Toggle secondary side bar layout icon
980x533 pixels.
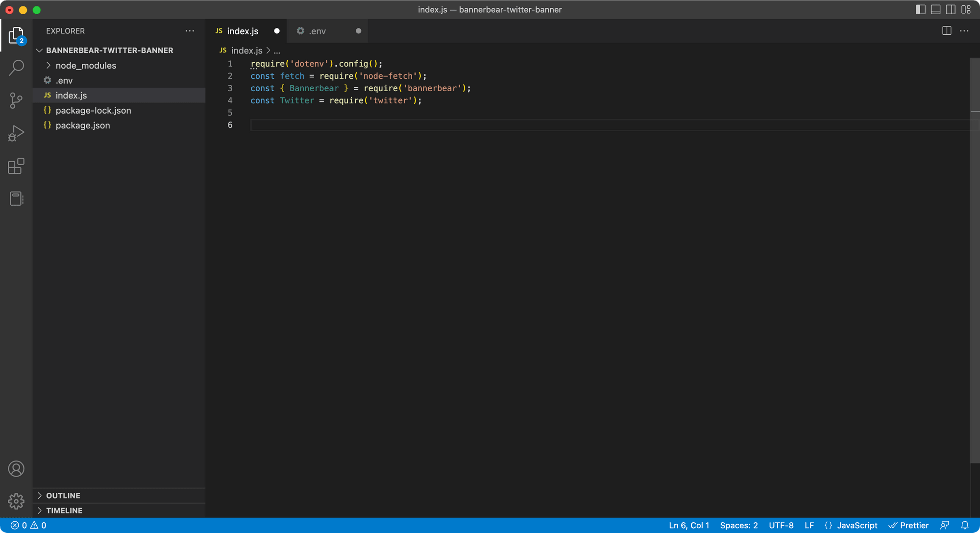coord(951,9)
